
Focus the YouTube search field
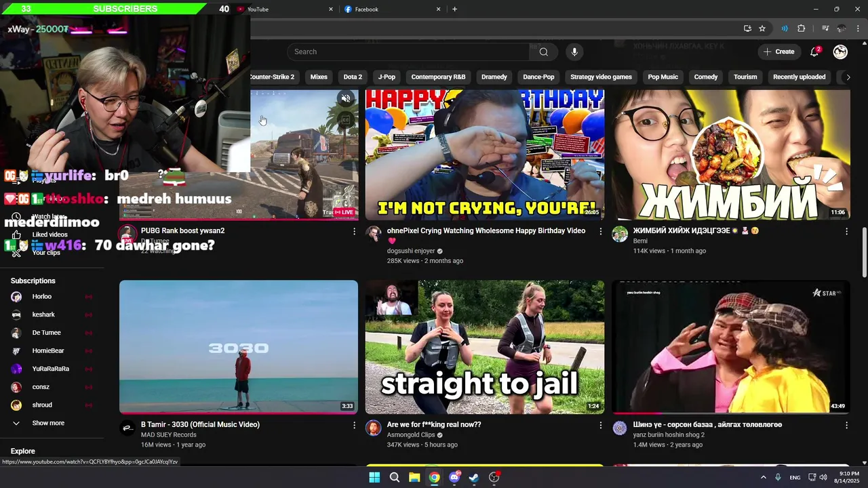(408, 52)
